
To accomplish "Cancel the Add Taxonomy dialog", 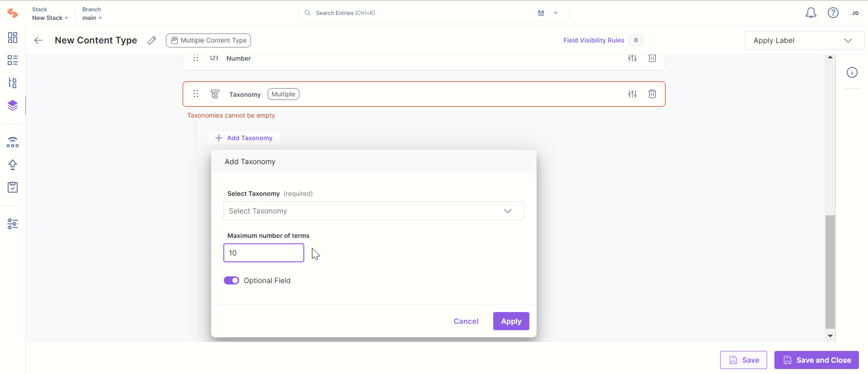I will click(466, 321).
